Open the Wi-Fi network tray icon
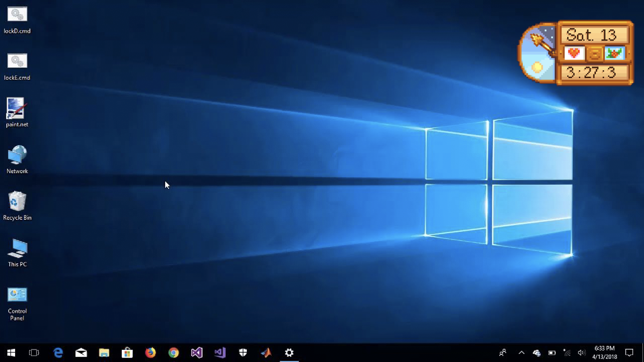The height and width of the screenshot is (362, 644). (x=567, y=353)
